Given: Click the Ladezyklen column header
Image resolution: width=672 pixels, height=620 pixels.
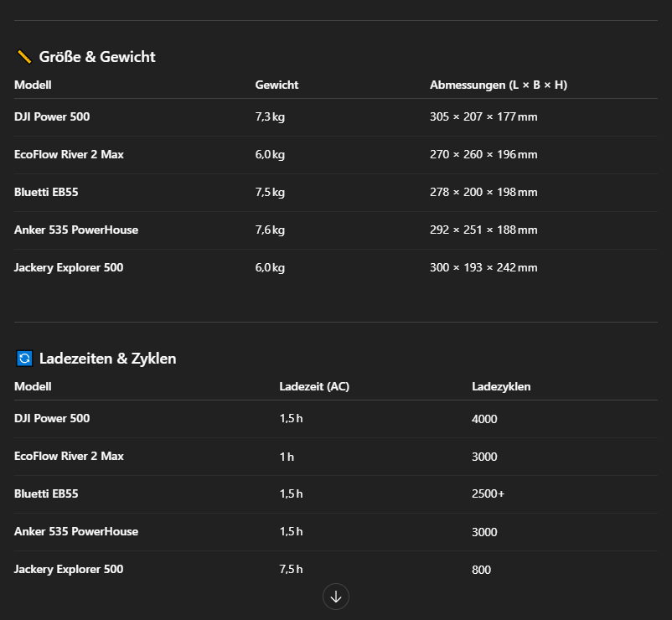Looking at the screenshot, I should tap(501, 386).
